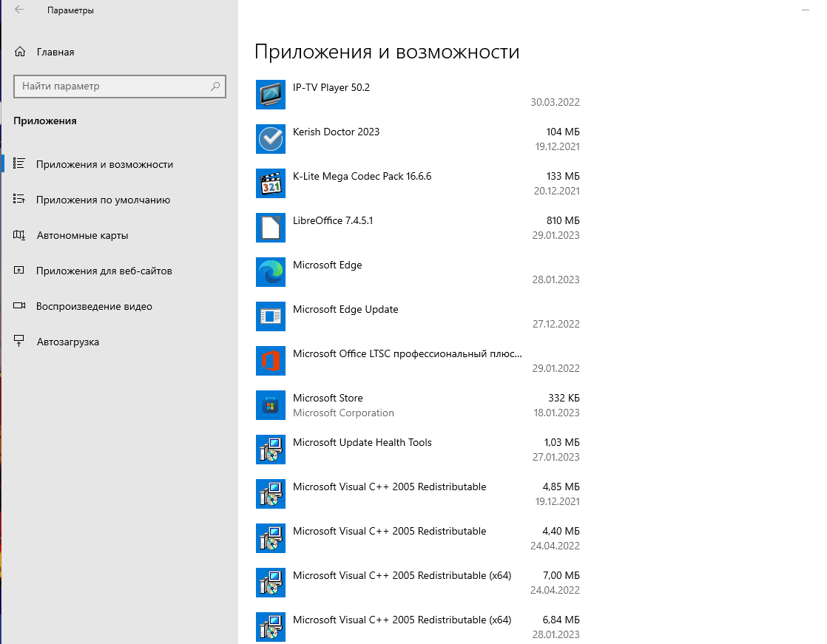Screen dimensions: 827x644
Task: Select Microsoft Office LTSC профессиональный плюс entry
Action: (407, 353)
